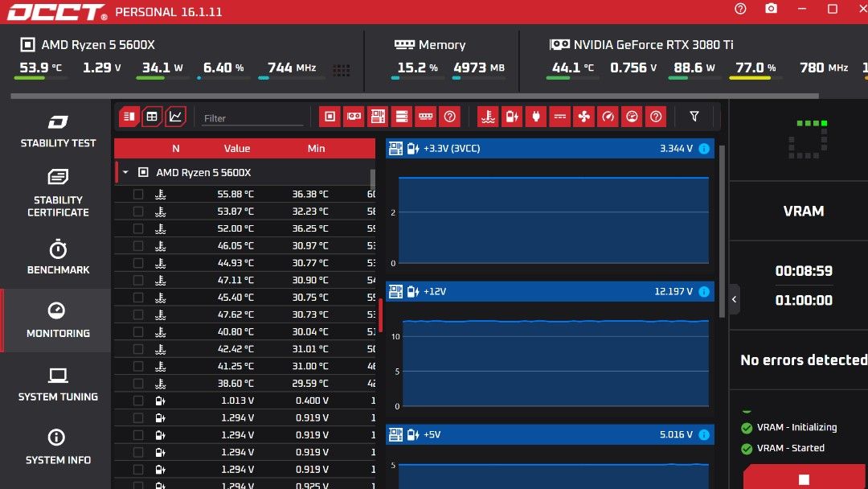
Task: Toggle the power plug sensor type filter
Action: 536,117
